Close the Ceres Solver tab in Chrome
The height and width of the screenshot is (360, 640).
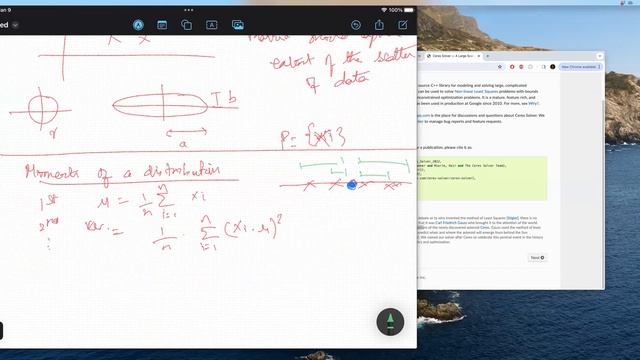pyautogui.click(x=478, y=56)
